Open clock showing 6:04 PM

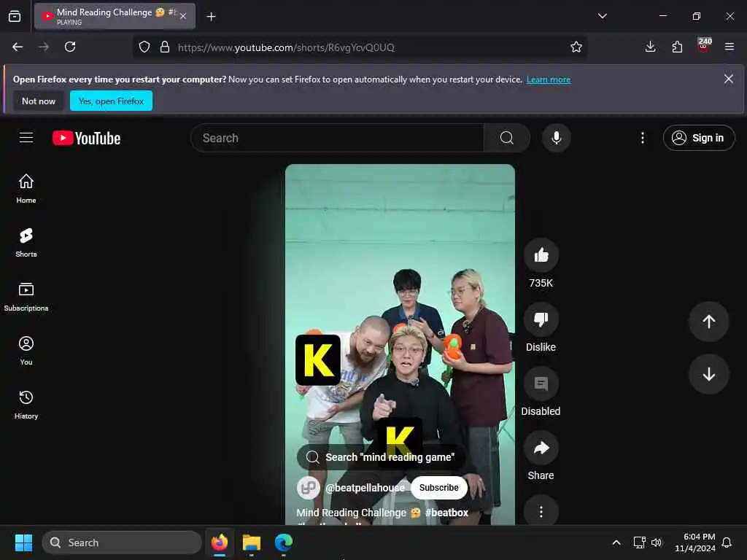coord(694,542)
